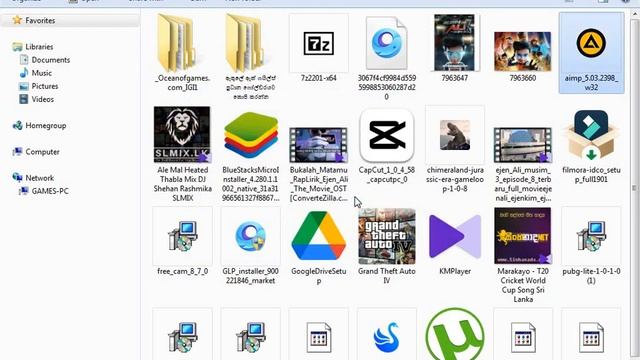Click the Homegroup icon
The image size is (640, 360).
[x=17, y=125]
